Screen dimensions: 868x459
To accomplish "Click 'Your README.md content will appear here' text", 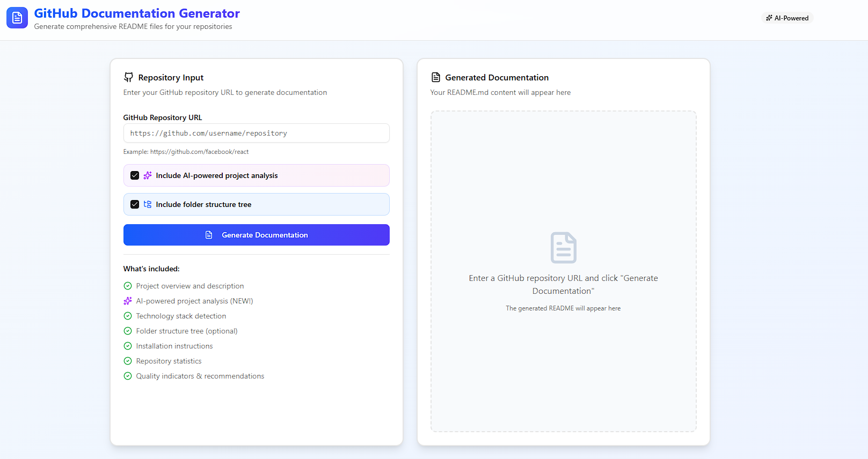I will [500, 92].
